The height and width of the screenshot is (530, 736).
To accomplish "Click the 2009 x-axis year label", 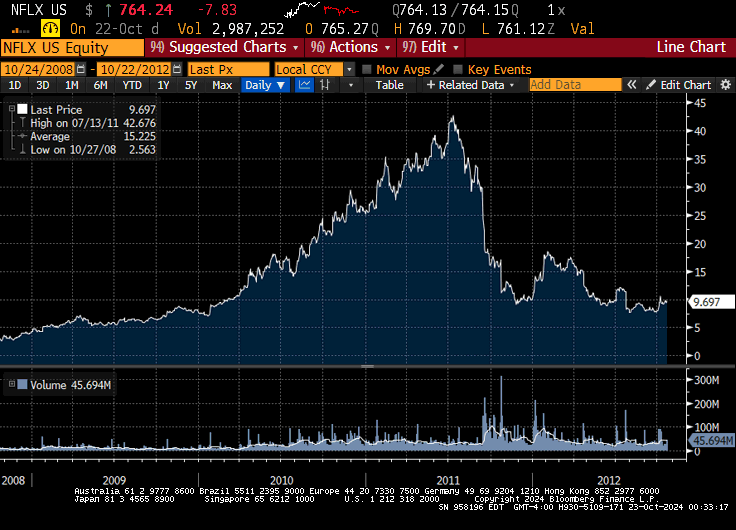I will pyautogui.click(x=114, y=480).
